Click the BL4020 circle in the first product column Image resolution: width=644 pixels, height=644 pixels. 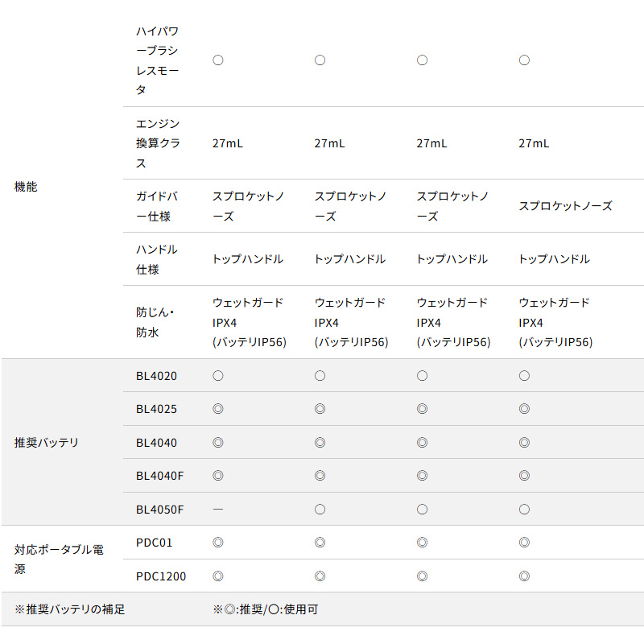tap(217, 376)
